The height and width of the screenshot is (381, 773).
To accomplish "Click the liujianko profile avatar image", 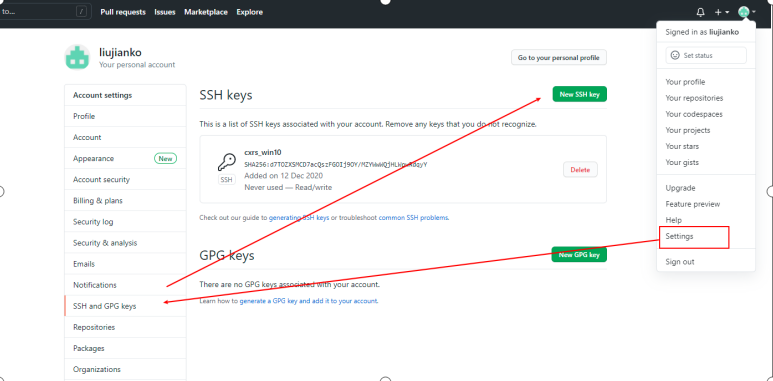I will (77, 57).
